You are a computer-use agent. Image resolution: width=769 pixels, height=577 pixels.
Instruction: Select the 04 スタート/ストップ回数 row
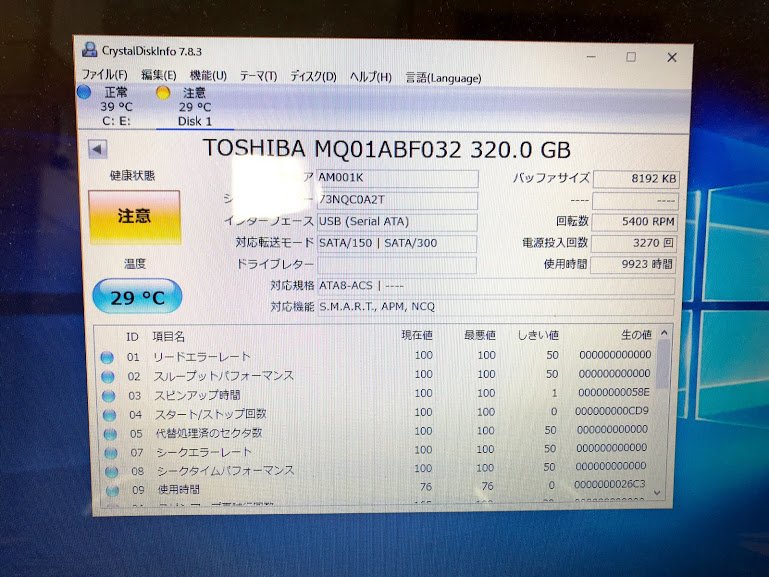pyautogui.click(x=376, y=413)
